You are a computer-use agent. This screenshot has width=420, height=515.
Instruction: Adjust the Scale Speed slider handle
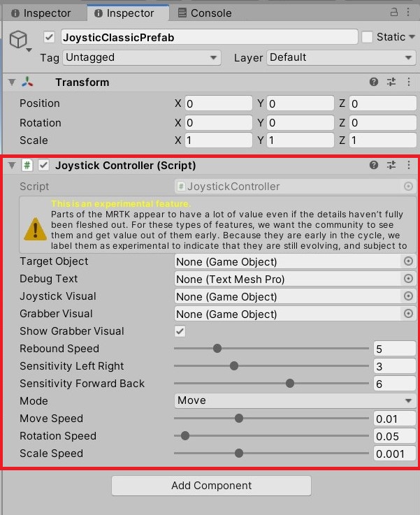click(239, 453)
